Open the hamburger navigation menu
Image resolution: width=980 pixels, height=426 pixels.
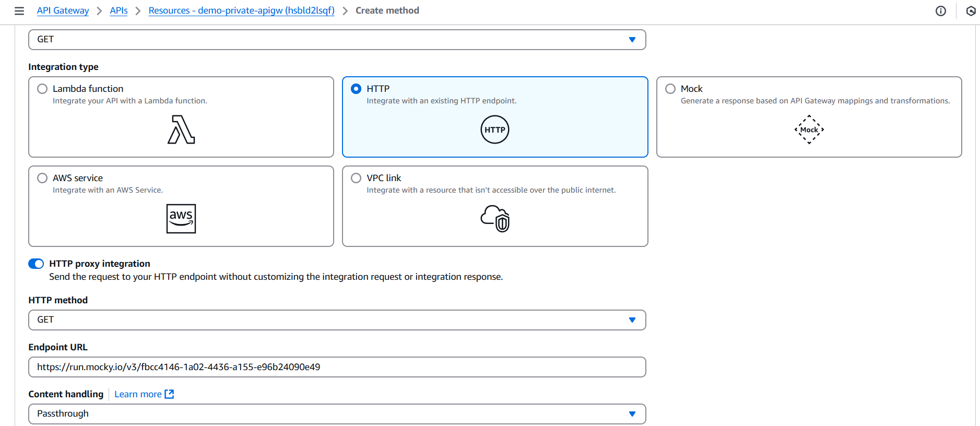click(19, 11)
